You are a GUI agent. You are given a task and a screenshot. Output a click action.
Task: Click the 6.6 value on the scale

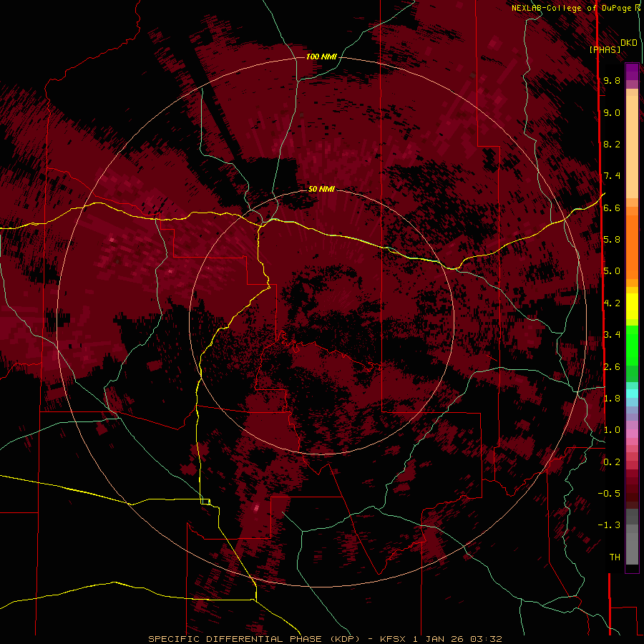612,208
